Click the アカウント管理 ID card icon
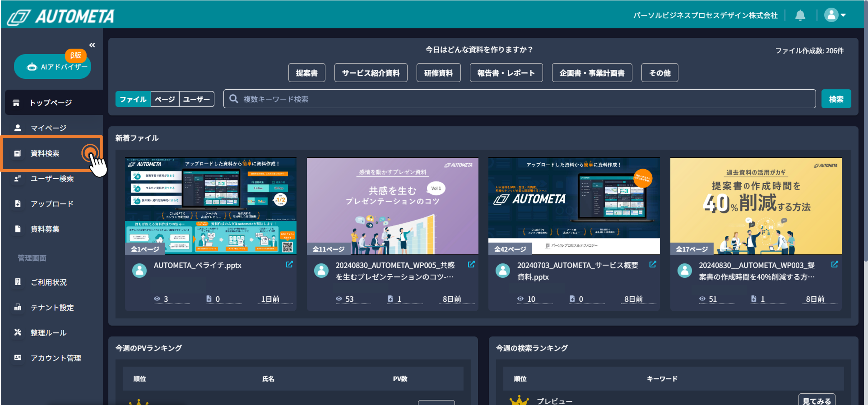This screenshot has width=868, height=405. click(18, 357)
